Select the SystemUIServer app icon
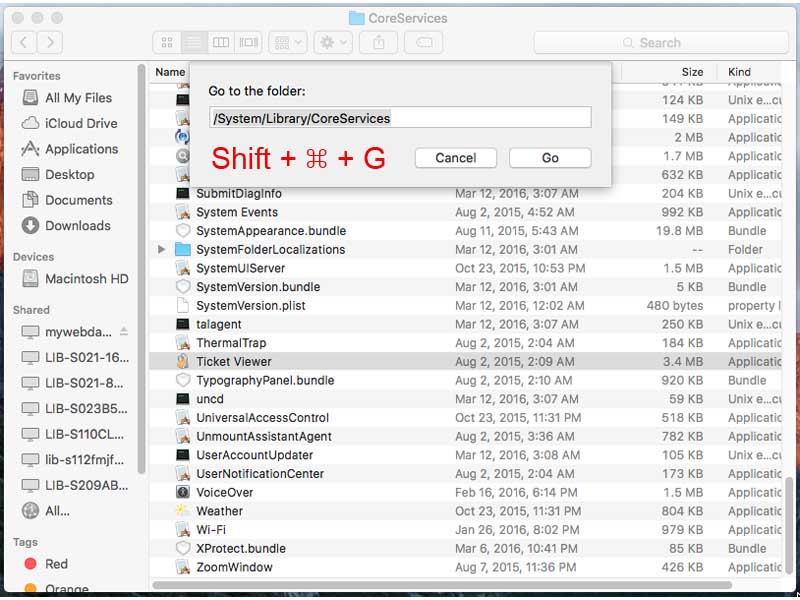800x600 pixels. point(183,268)
